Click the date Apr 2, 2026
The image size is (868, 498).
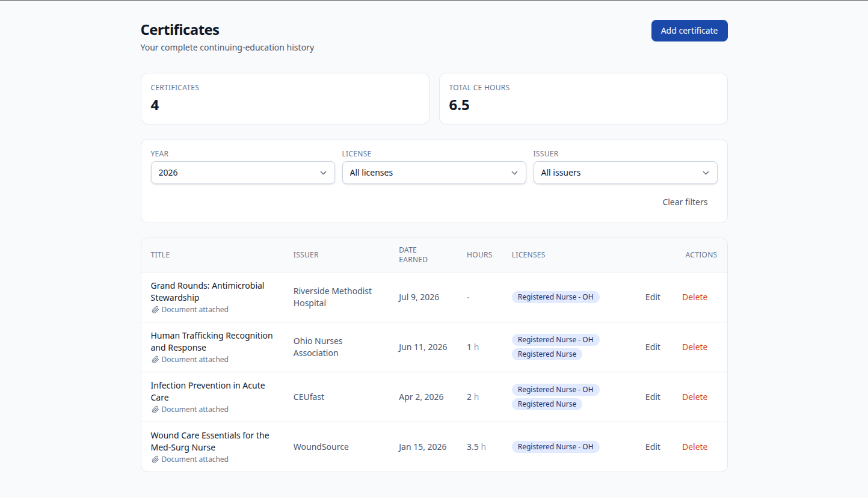pos(421,397)
